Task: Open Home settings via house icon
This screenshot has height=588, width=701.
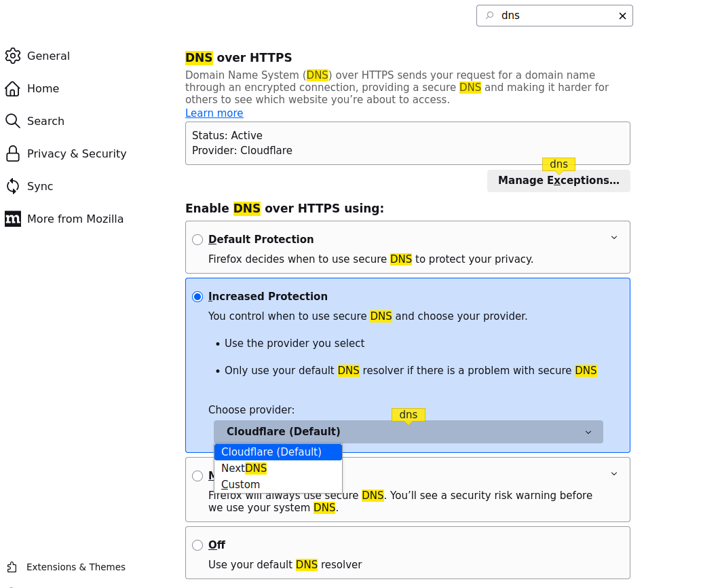Action: [x=13, y=88]
